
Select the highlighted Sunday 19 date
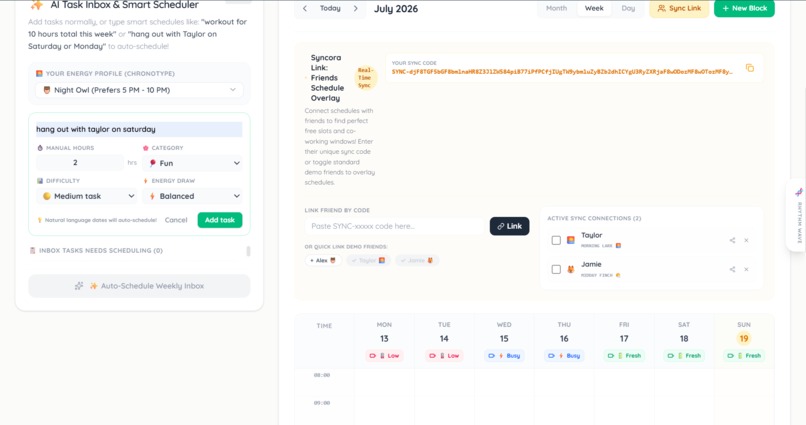(x=744, y=339)
